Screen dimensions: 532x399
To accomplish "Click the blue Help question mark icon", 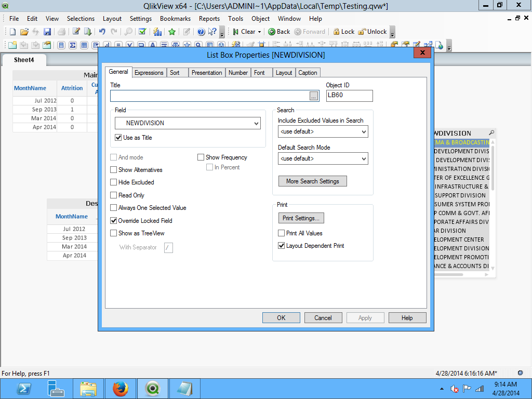I will (x=201, y=32).
